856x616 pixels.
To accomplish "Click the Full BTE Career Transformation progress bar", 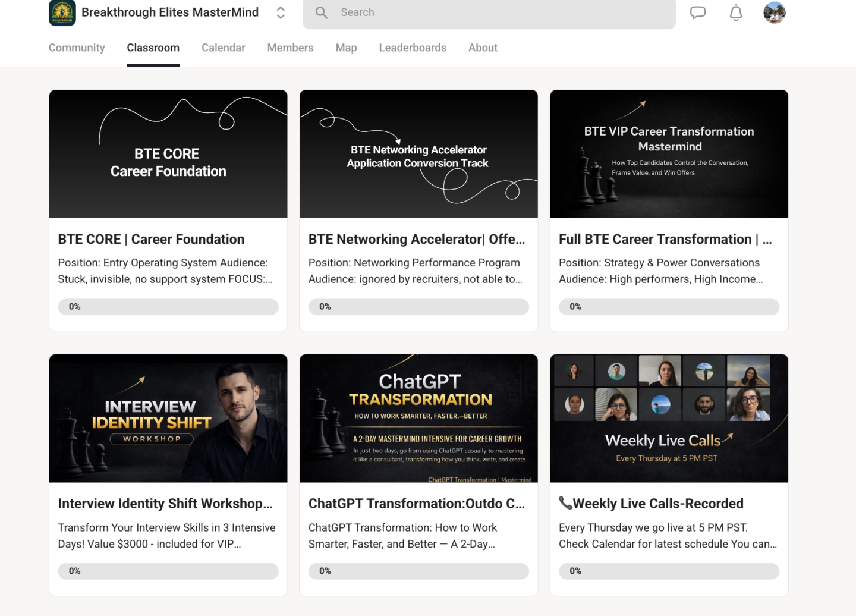I will click(669, 307).
